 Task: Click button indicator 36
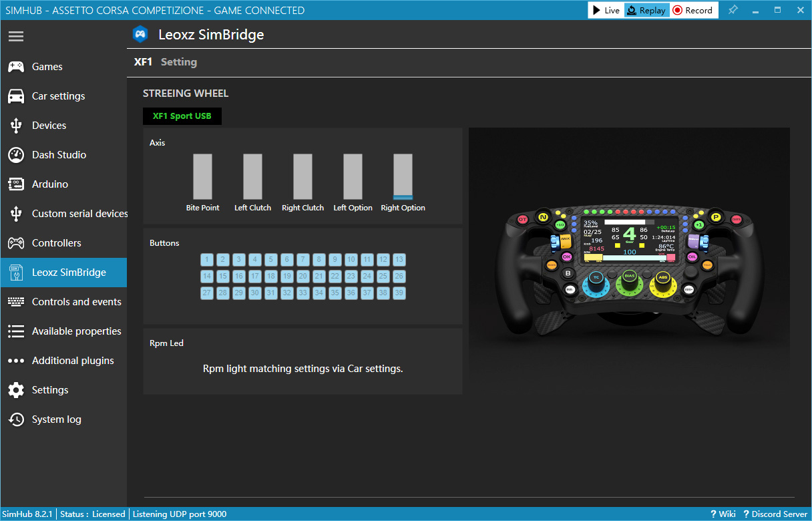(x=351, y=293)
